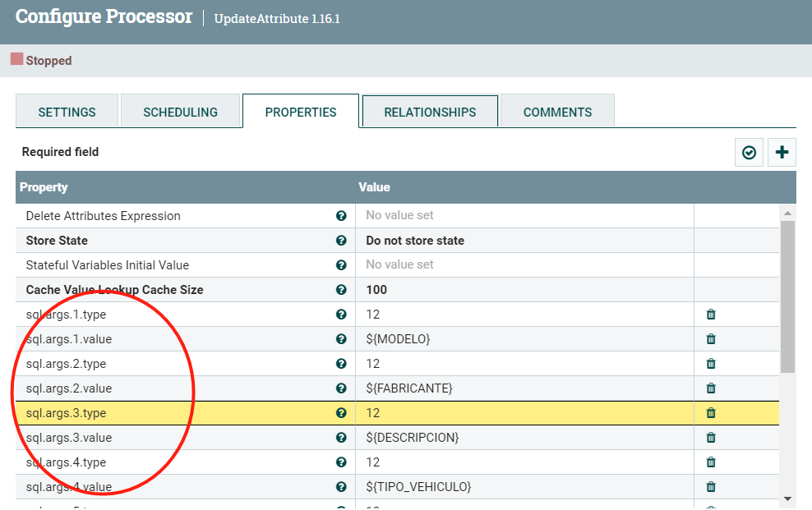Switch to the SETTINGS tab

[67, 112]
